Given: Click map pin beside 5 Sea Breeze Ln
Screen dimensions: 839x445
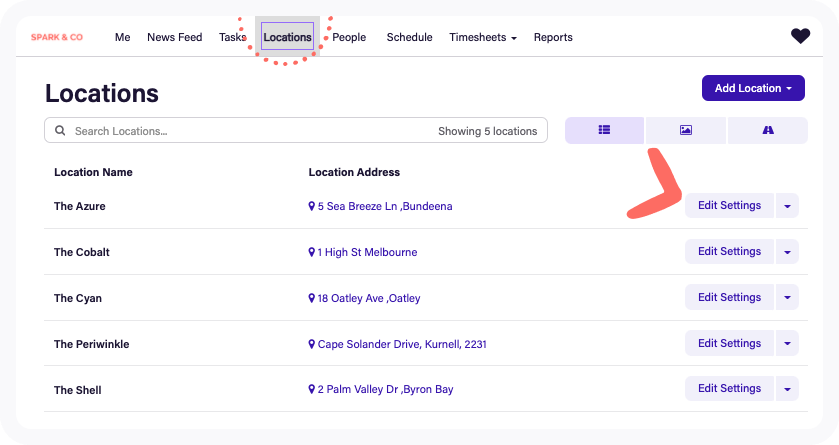Looking at the screenshot, I should tap(312, 206).
